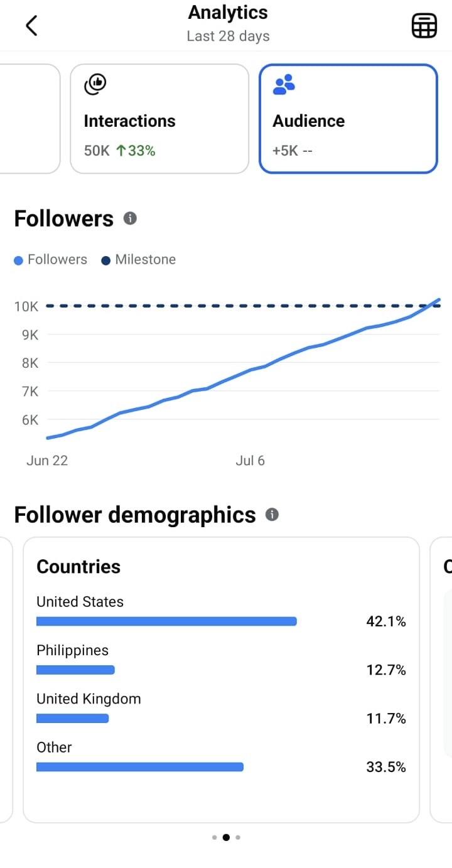Image resolution: width=452 pixels, height=868 pixels.
Task: Open the Last 28 days period selector
Action: point(228,36)
